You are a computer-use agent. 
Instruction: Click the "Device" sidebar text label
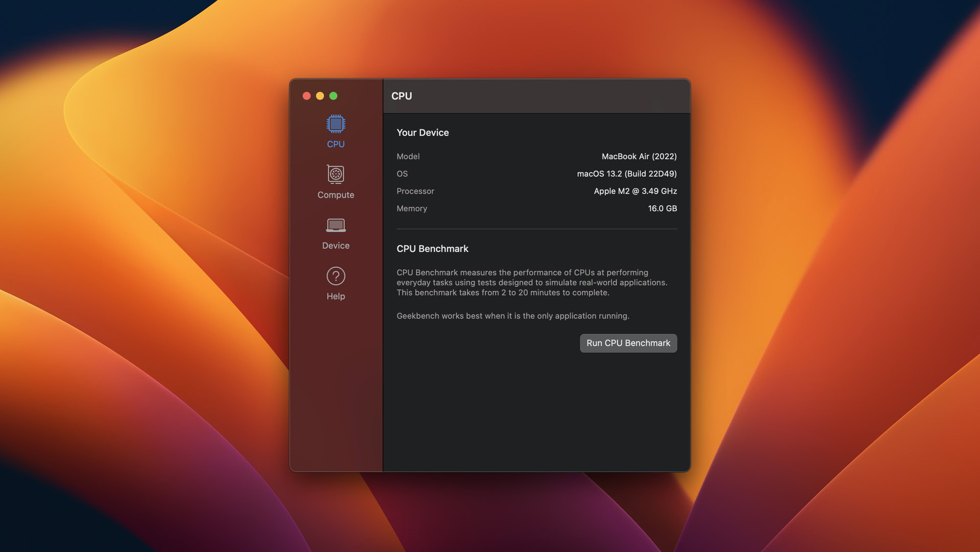(x=336, y=246)
